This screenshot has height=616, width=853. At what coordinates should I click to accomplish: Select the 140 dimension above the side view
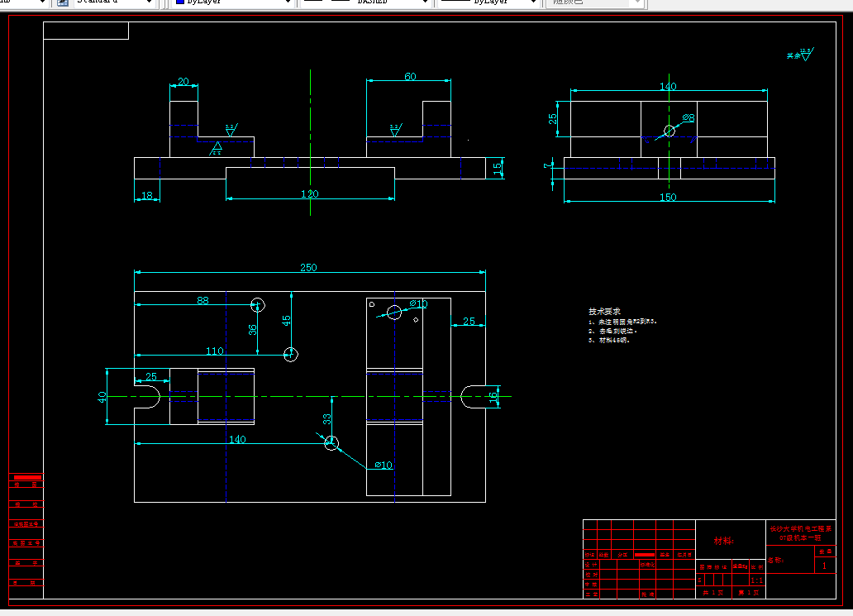(x=668, y=86)
